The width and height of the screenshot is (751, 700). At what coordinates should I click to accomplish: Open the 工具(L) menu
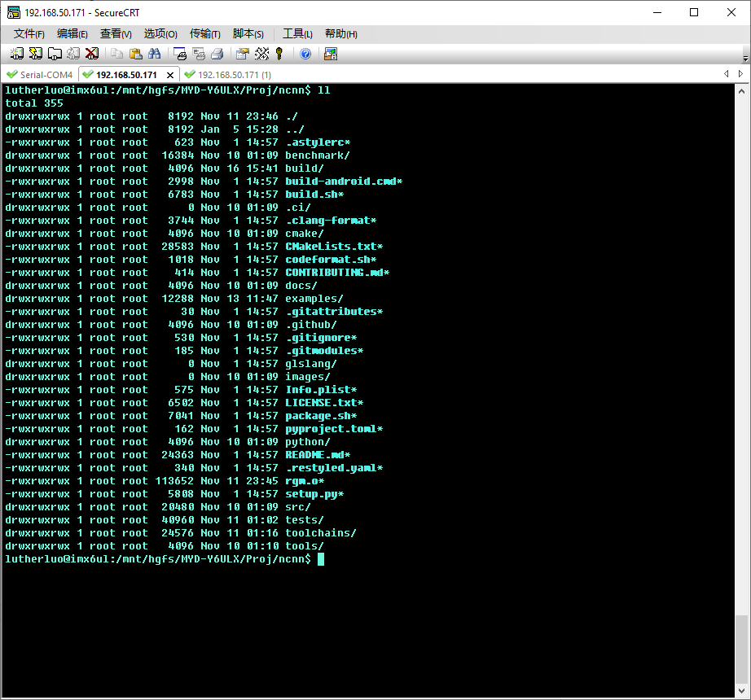click(x=297, y=33)
